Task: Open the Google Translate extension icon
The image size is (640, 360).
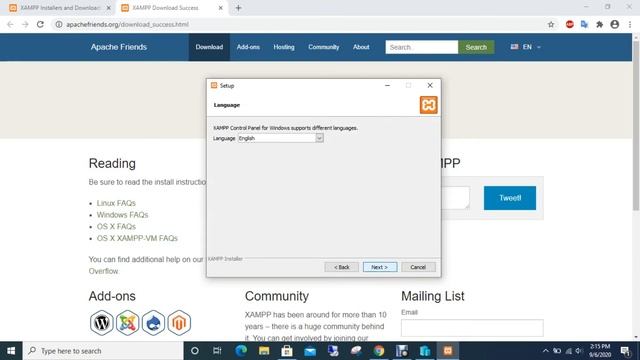Action: (x=584, y=24)
